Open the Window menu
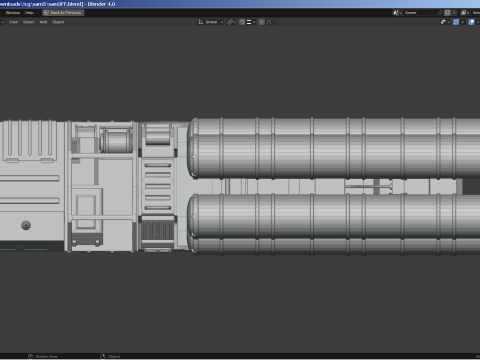 click(x=13, y=13)
